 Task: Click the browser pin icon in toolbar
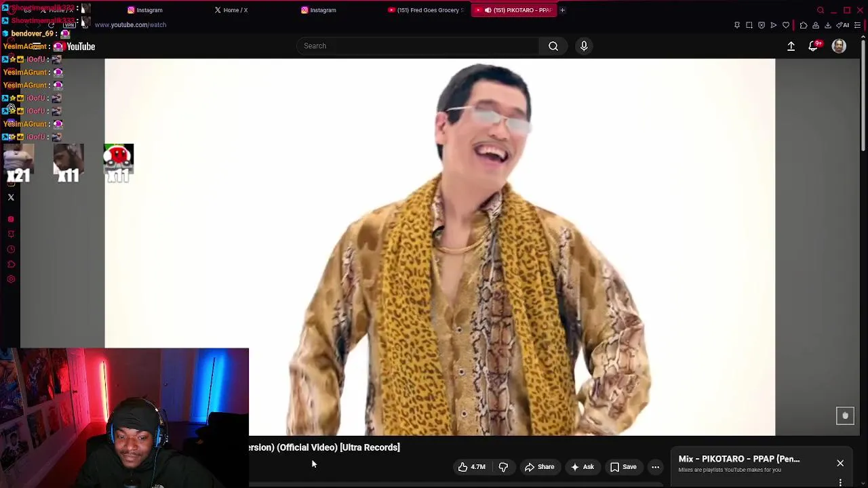pyautogui.click(x=737, y=25)
